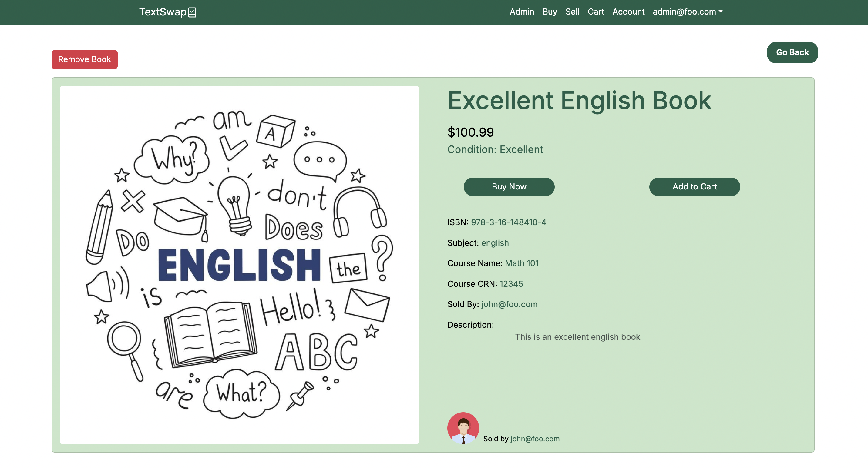Click the seller avatar picture
This screenshot has height=468, width=868.
(x=463, y=428)
